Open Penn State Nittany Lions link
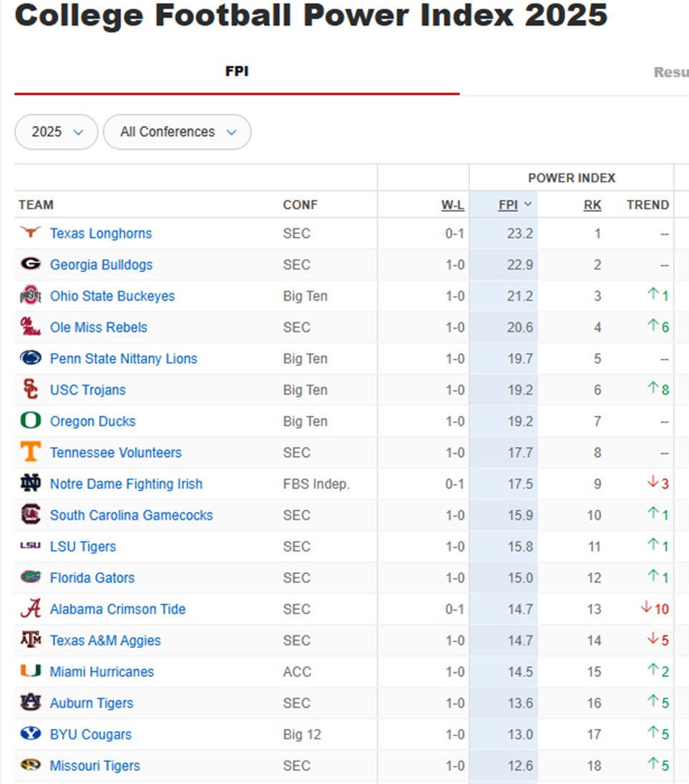 123,359
